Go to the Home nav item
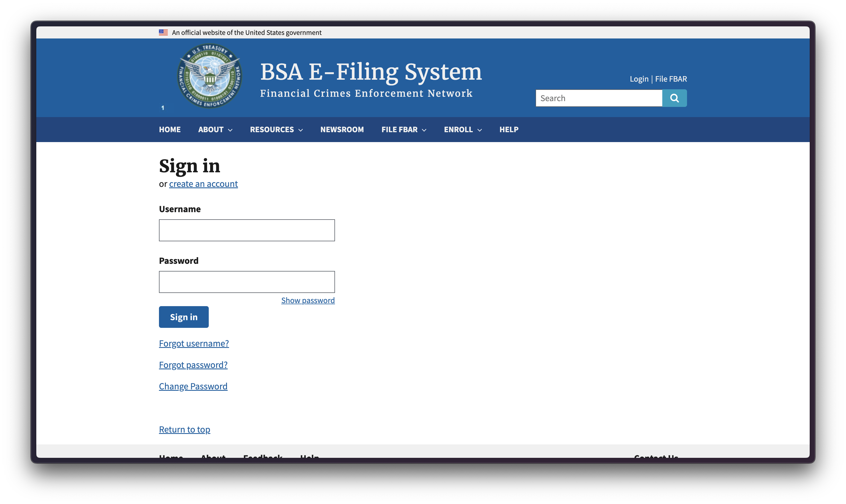This screenshot has width=846, height=504. (x=170, y=130)
